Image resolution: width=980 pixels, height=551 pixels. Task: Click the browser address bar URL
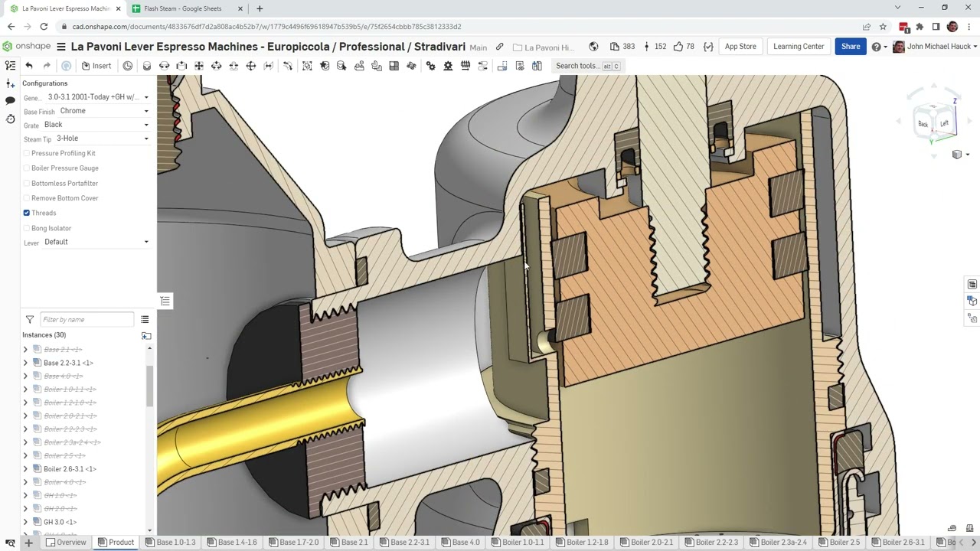266,27
